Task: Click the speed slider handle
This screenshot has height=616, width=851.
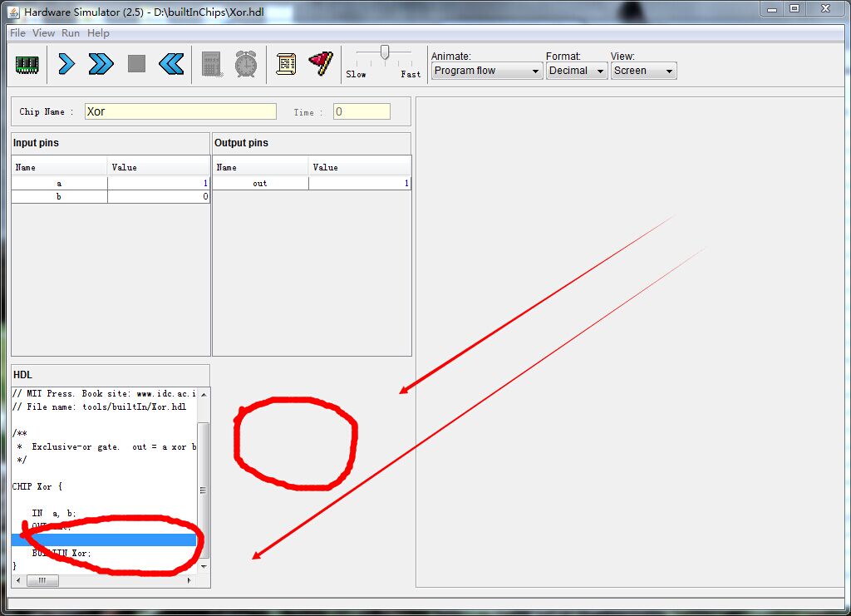Action: click(384, 52)
